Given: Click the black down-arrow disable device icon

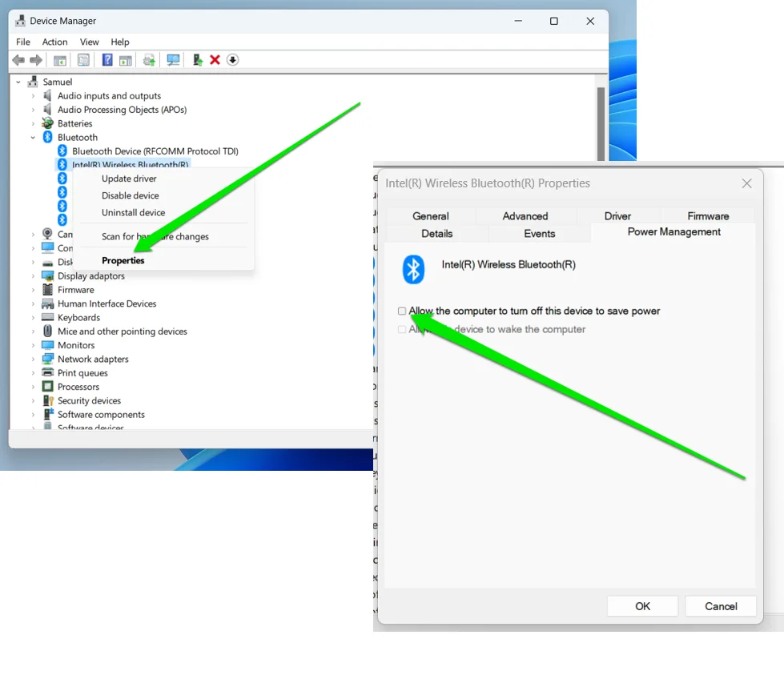Looking at the screenshot, I should [x=232, y=60].
